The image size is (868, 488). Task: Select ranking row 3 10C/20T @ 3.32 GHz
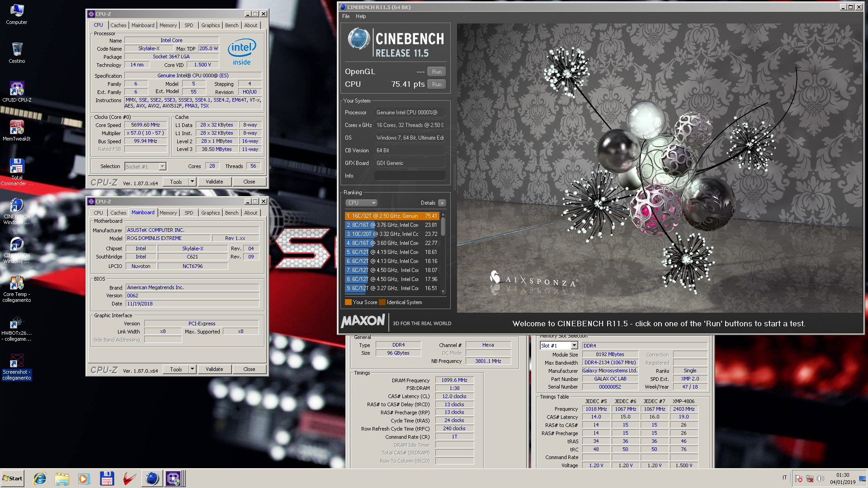pos(392,234)
